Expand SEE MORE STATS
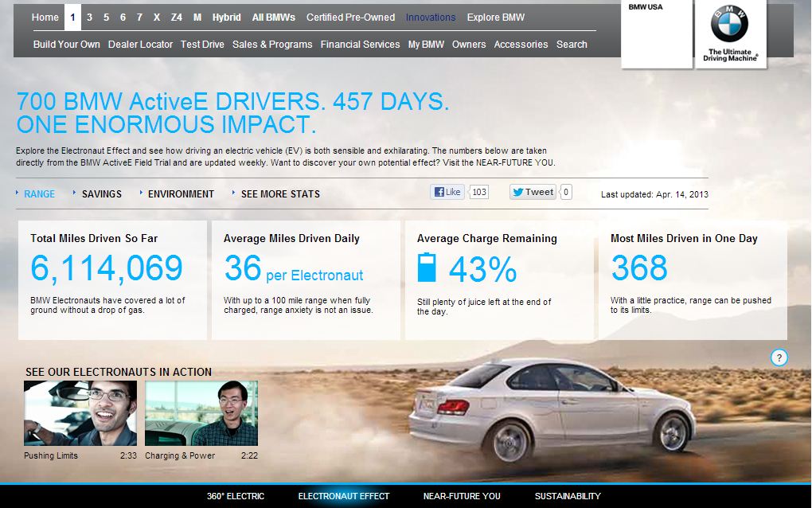Image resolution: width=812 pixels, height=508 pixels. (280, 193)
